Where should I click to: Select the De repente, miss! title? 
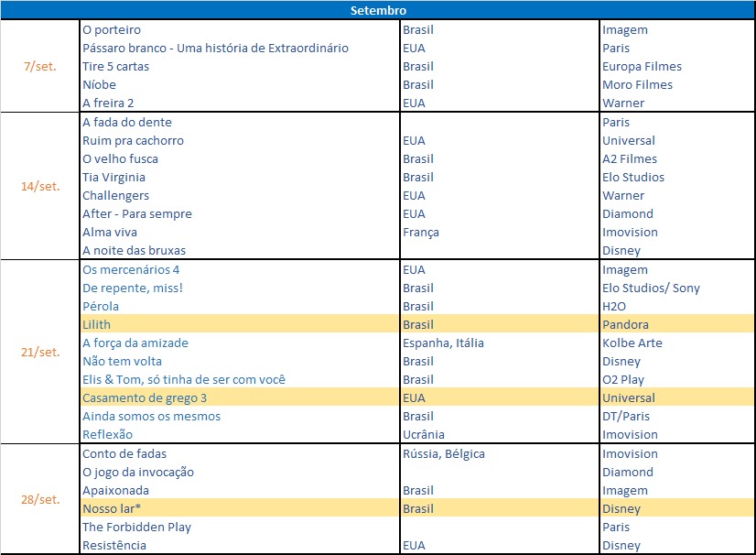(x=133, y=288)
